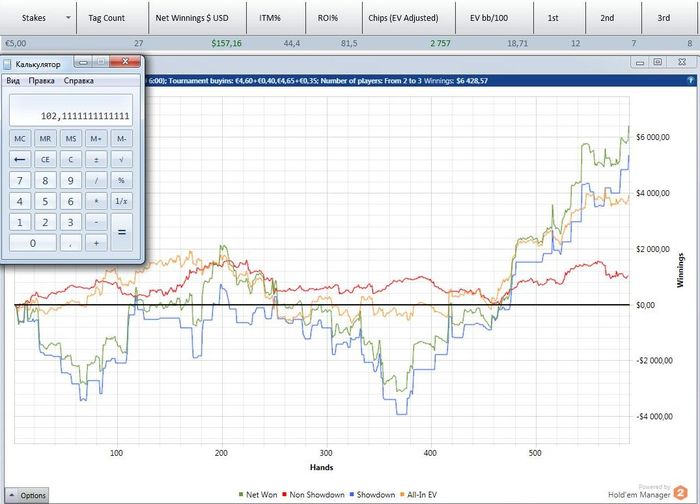Toggle All-In EV line in legend
This screenshot has height=504, width=700.
point(418,495)
